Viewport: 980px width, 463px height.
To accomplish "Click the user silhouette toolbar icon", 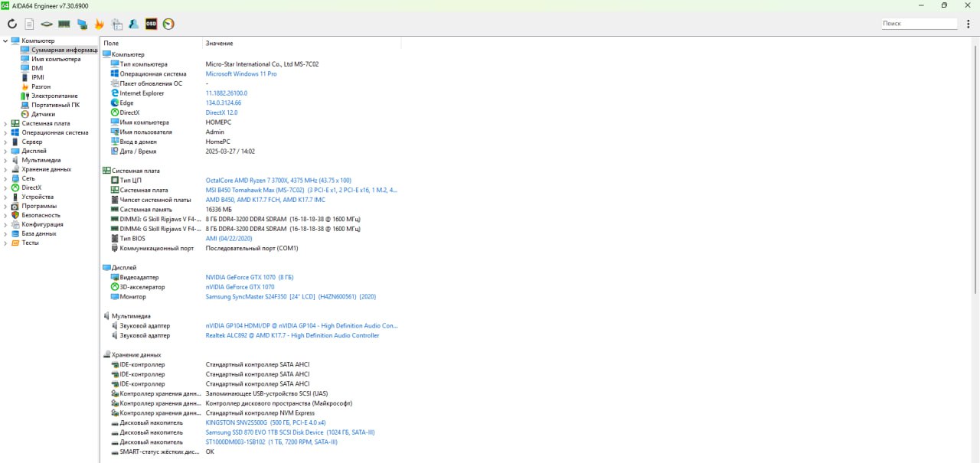I will [x=134, y=24].
